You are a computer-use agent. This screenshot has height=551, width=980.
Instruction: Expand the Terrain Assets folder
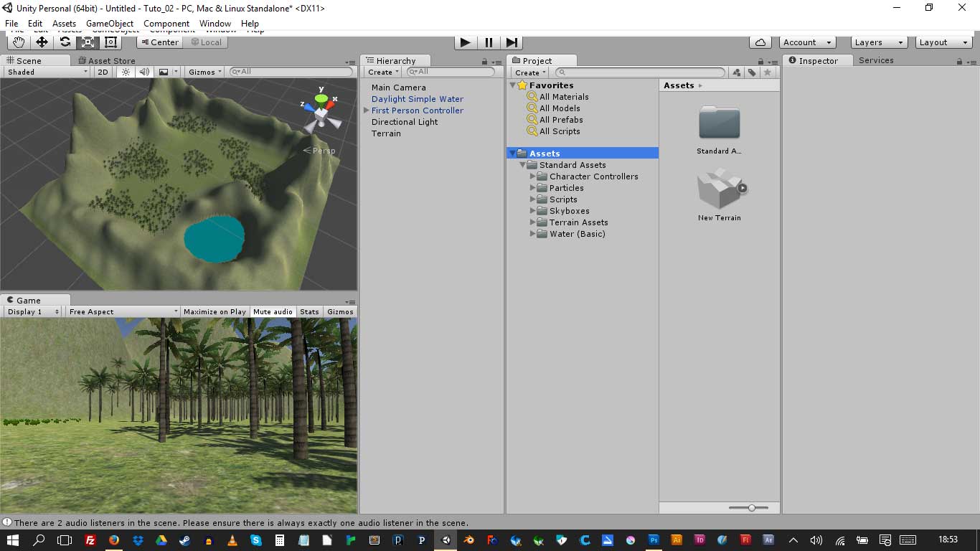(x=533, y=222)
